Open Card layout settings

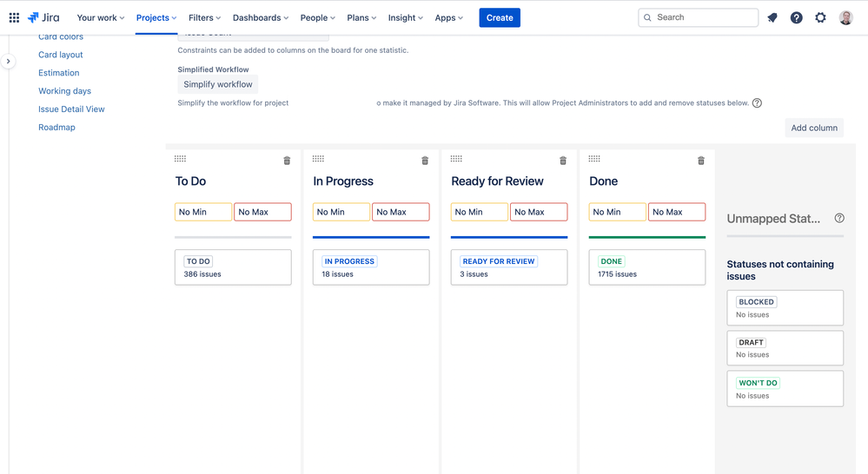pyautogui.click(x=60, y=55)
